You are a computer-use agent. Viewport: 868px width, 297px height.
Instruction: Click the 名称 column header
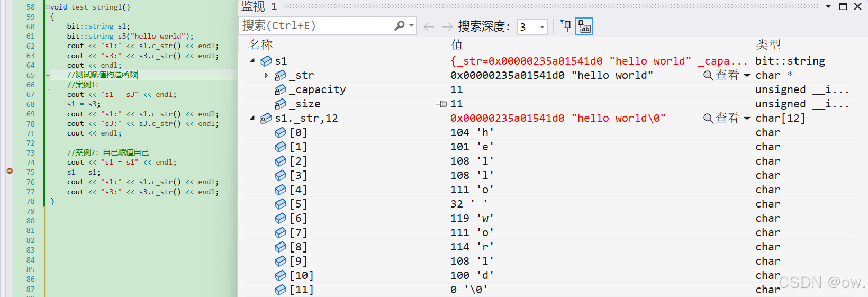coord(261,44)
